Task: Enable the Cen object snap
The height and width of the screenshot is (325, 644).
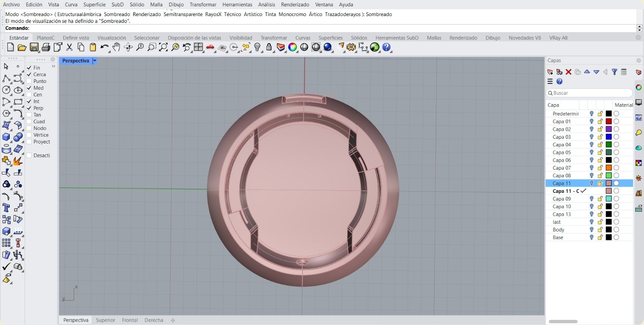Action: click(29, 95)
